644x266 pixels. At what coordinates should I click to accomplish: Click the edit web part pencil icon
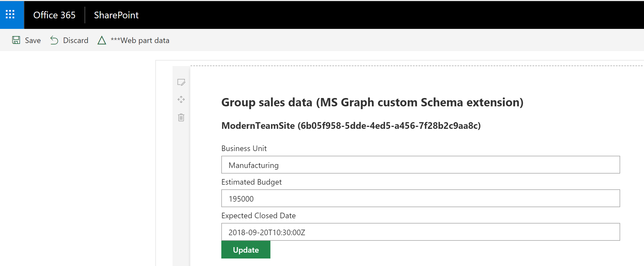[181, 82]
